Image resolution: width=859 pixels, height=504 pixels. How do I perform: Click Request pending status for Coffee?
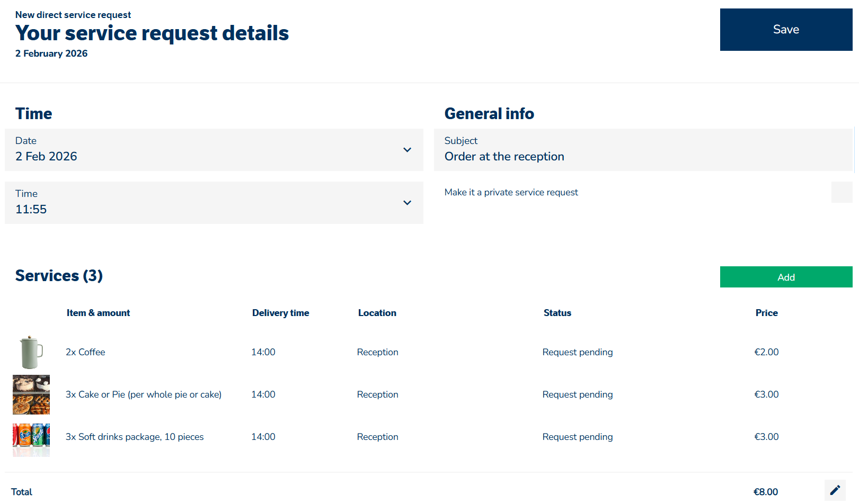(577, 352)
